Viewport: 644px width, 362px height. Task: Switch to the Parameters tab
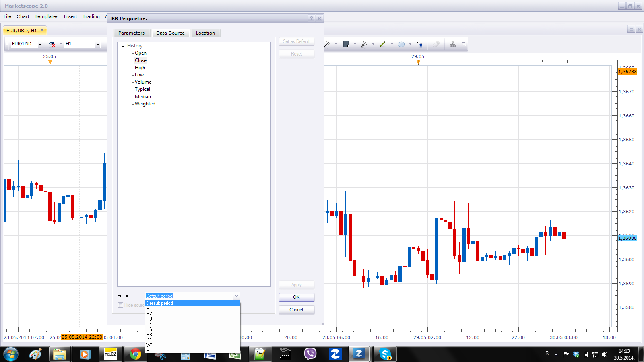(132, 33)
